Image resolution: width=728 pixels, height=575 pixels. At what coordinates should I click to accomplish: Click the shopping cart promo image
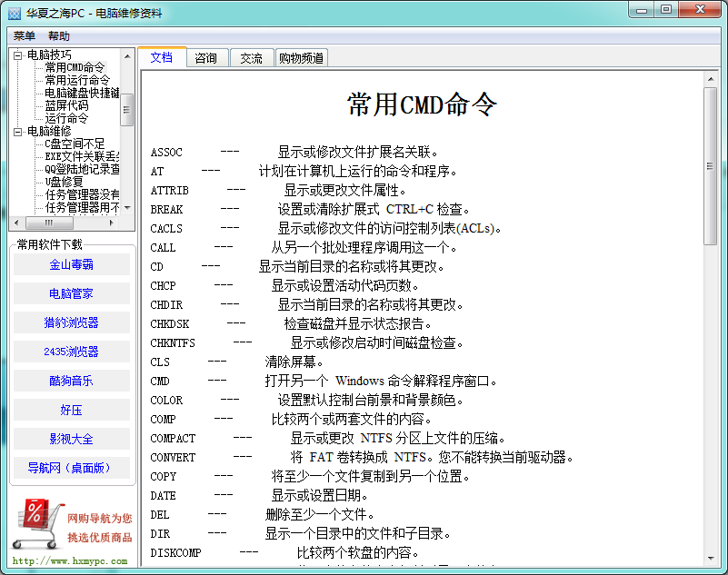[x=72, y=526]
